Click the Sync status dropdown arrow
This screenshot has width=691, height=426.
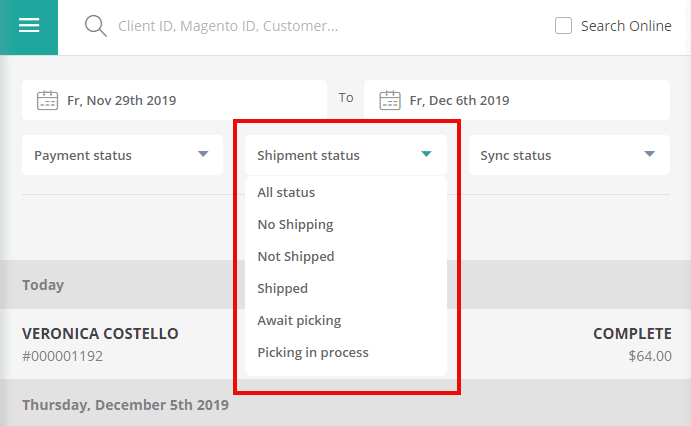point(650,154)
